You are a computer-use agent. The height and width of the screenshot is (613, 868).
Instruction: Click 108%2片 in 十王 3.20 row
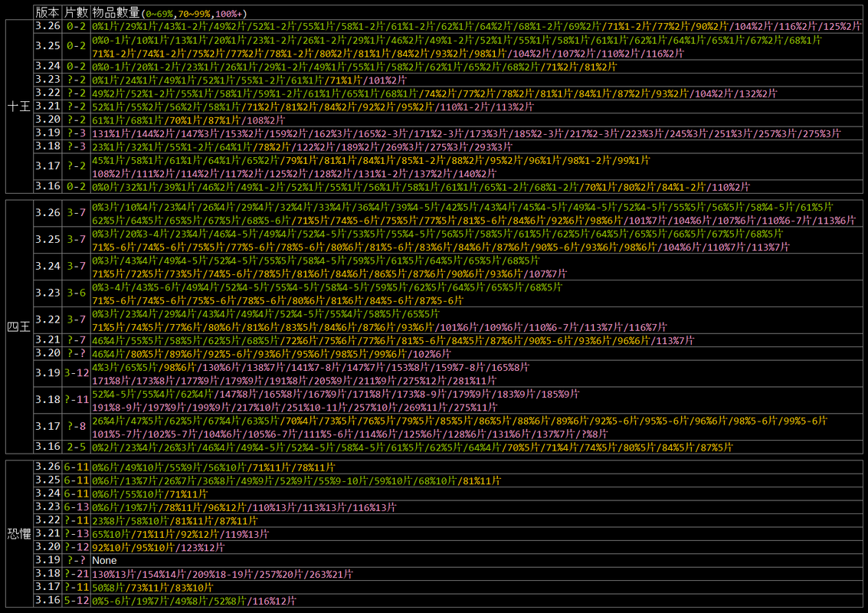[267, 120]
